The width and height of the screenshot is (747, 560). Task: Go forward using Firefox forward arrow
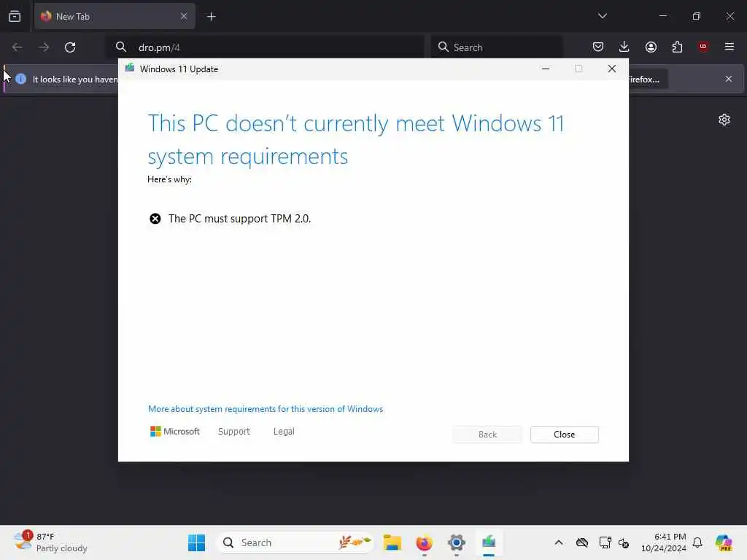44,47
